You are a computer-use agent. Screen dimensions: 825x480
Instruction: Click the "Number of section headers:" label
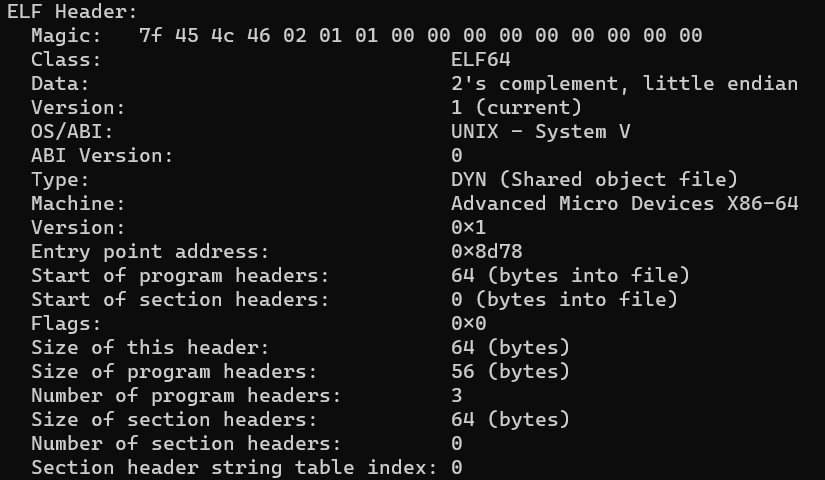[186, 444]
